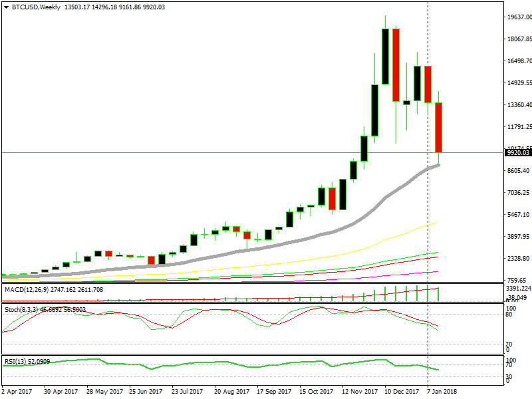
Task: Select the current price label 9920.03
Action: coord(518,153)
